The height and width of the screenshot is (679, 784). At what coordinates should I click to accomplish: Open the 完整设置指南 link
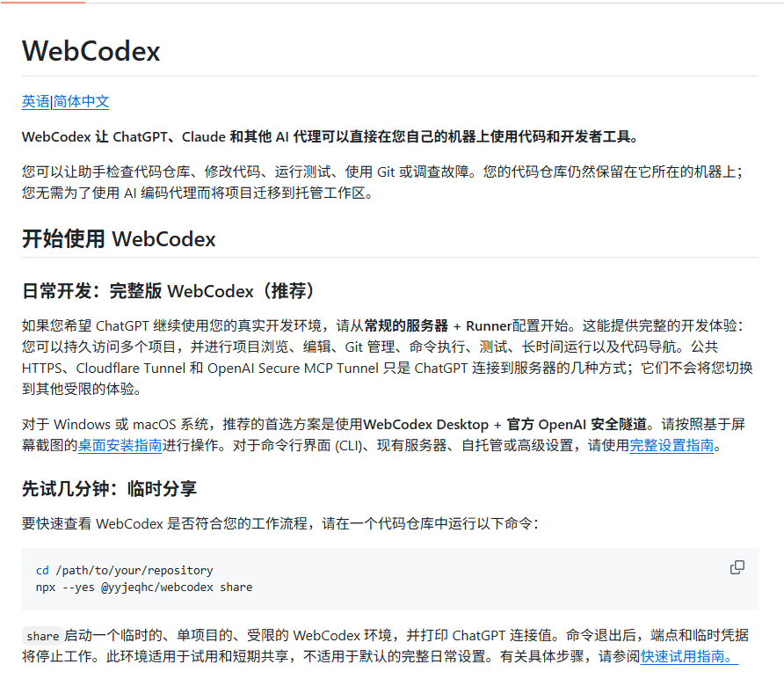click(671, 445)
